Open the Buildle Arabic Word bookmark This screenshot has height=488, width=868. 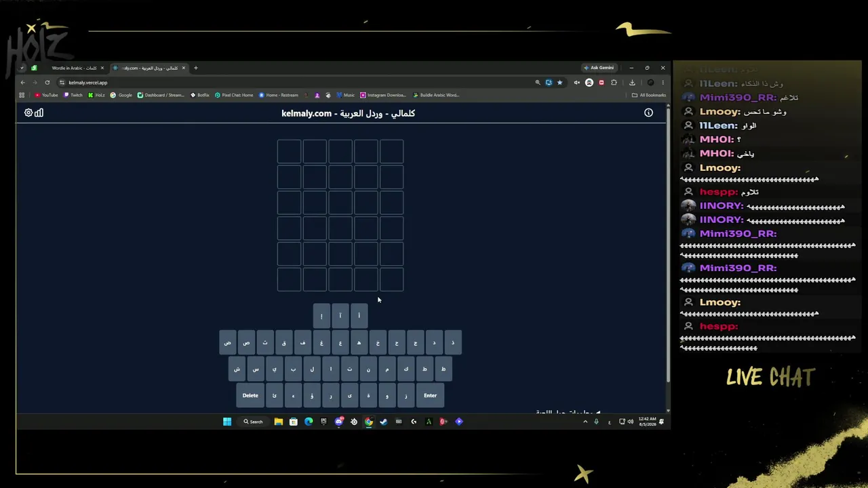[436, 95]
